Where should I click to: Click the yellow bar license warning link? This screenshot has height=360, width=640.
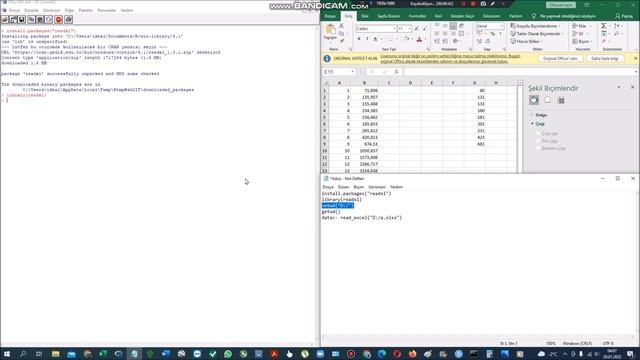[x=450, y=58]
